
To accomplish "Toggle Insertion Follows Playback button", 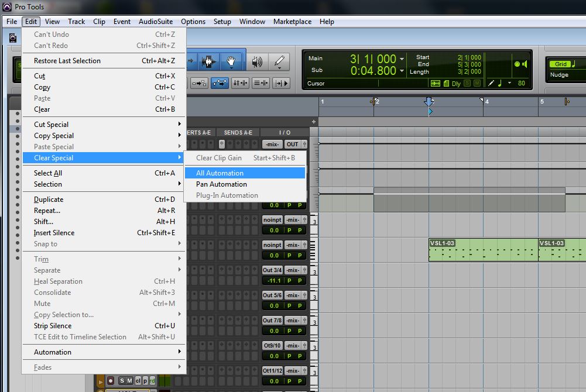I will point(281,83).
